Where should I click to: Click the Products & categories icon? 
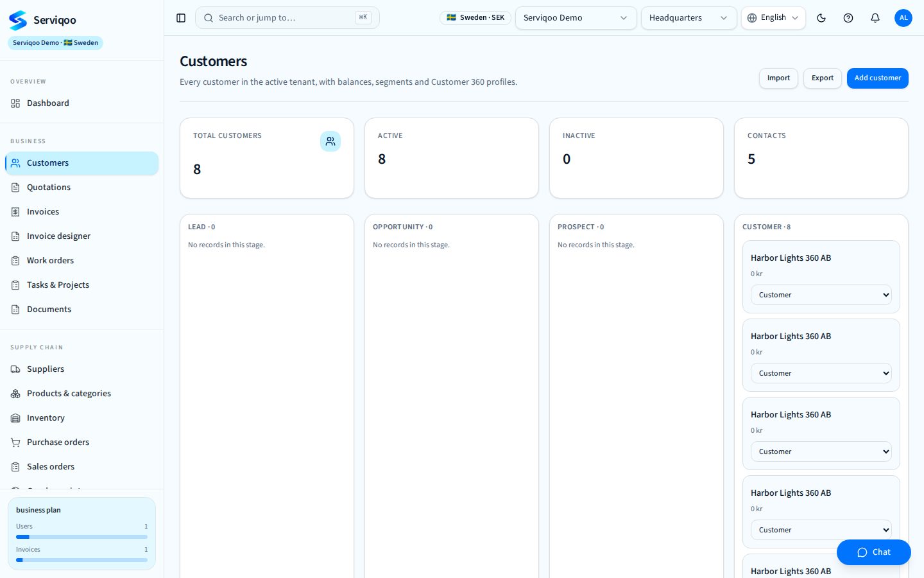click(15, 394)
